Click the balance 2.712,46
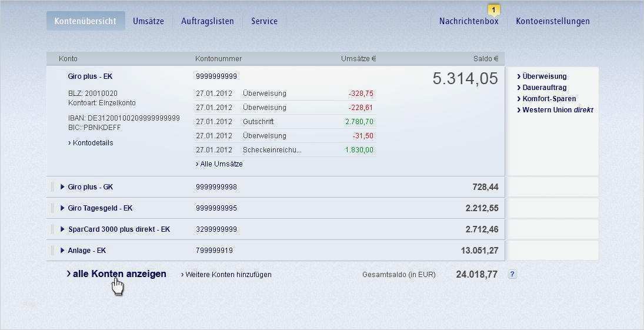The image size is (644, 330). (482, 229)
